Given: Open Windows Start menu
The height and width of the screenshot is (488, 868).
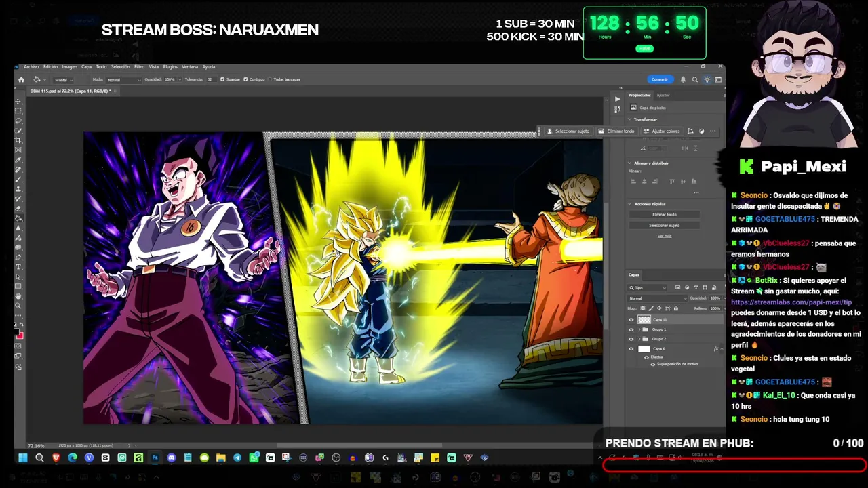Looking at the screenshot, I should 22,458.
